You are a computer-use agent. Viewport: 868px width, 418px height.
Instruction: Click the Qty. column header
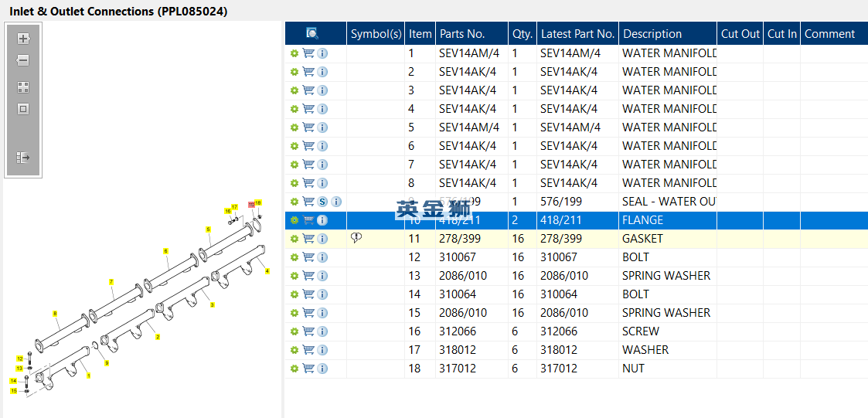pos(522,33)
